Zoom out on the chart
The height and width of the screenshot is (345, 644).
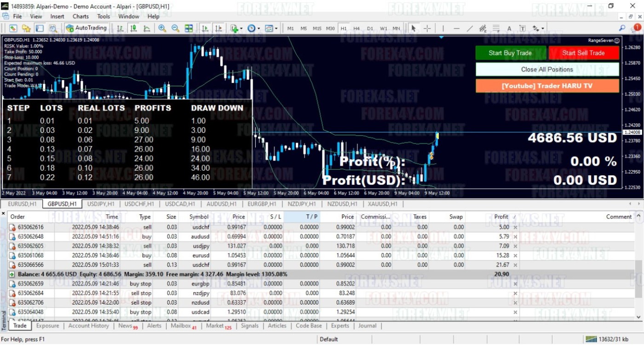175,29
